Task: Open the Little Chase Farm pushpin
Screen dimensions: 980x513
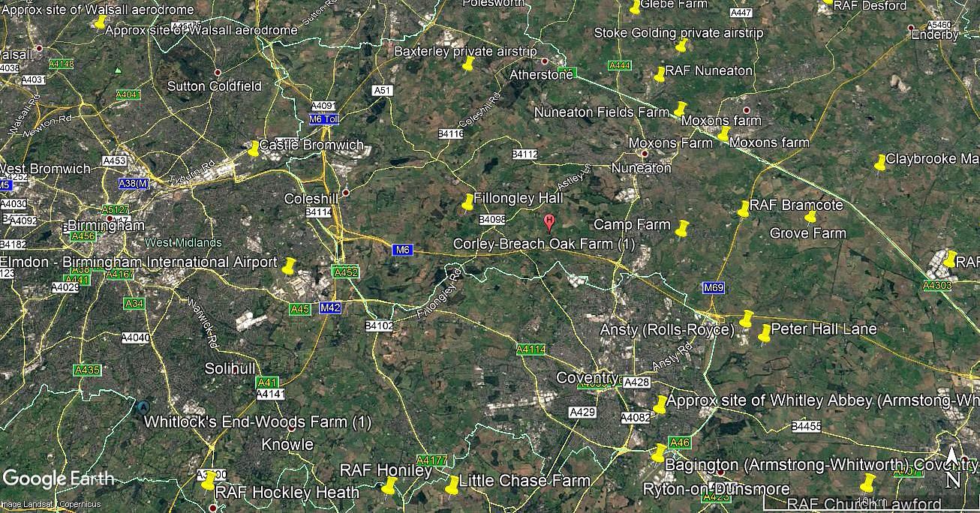Action: click(452, 485)
